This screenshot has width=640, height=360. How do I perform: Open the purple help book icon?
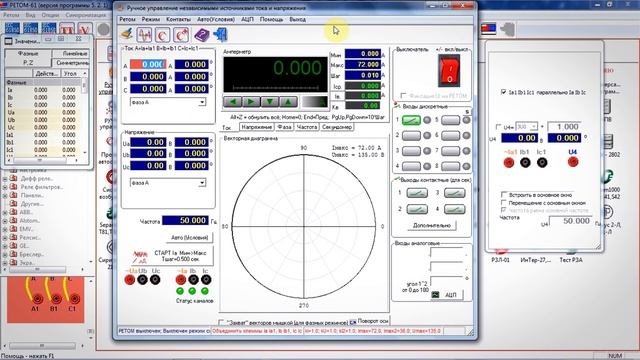pyautogui.click(x=201, y=35)
